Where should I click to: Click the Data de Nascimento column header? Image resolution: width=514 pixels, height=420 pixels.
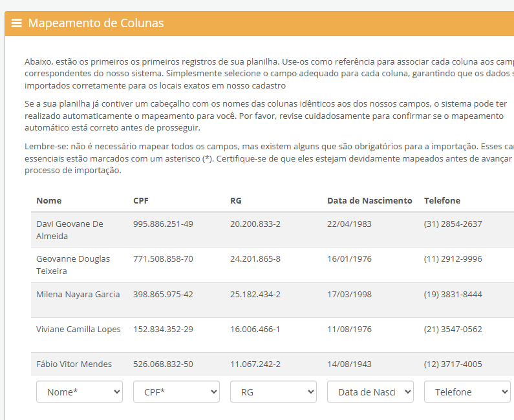tap(370, 200)
